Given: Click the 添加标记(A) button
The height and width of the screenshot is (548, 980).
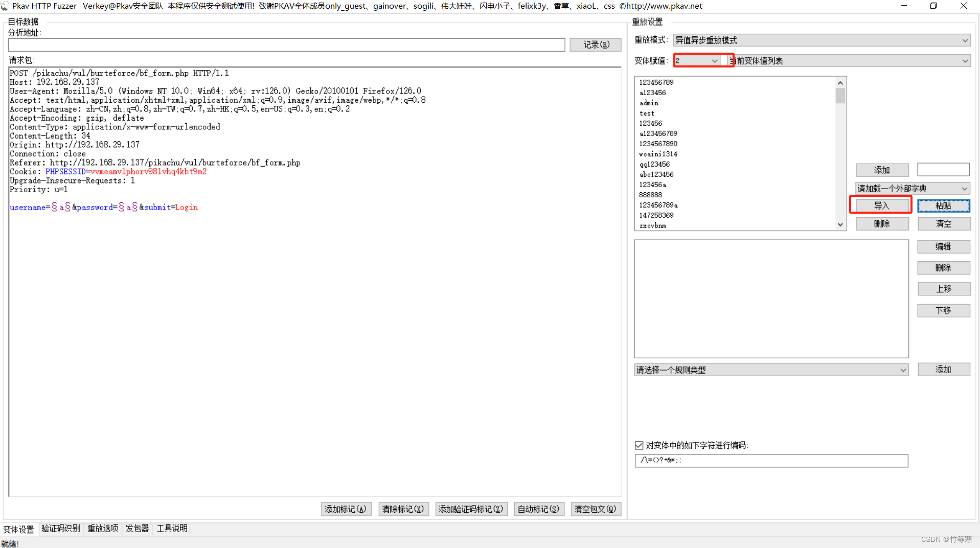Looking at the screenshot, I should click(x=346, y=509).
